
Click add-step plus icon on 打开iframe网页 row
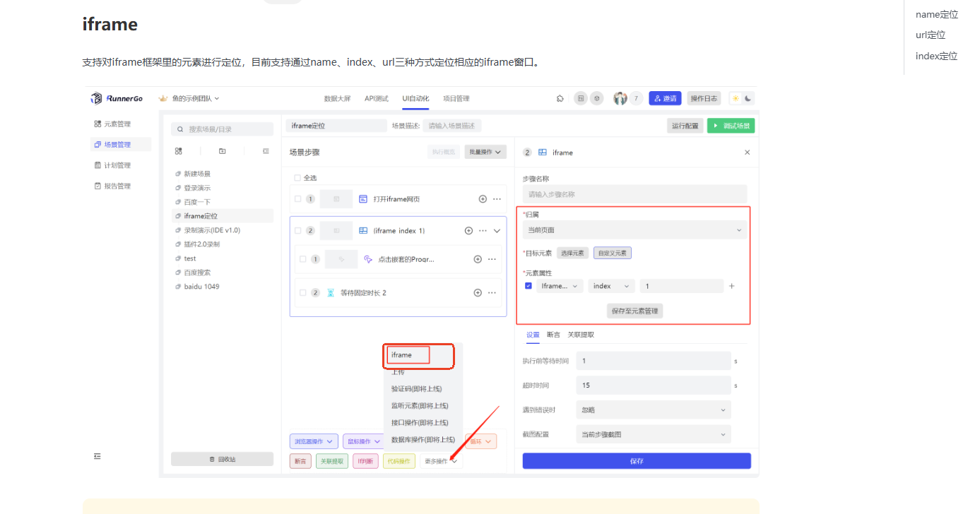click(x=483, y=199)
